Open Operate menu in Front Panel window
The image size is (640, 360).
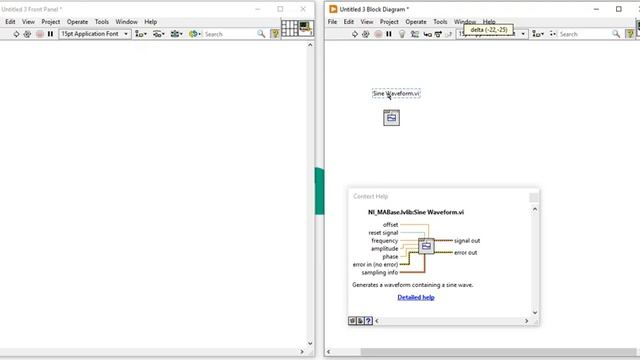pyautogui.click(x=77, y=22)
